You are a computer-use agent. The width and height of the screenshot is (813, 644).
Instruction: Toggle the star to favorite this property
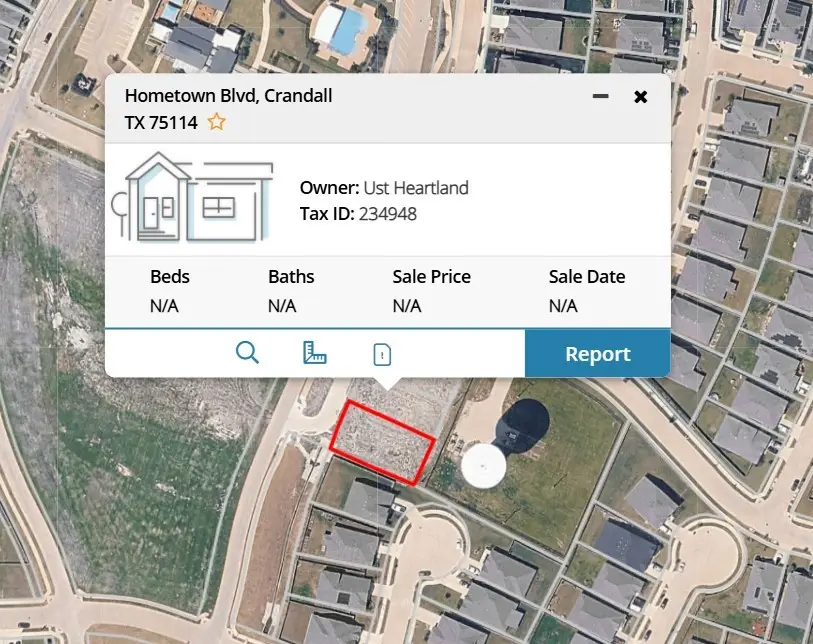tap(216, 122)
